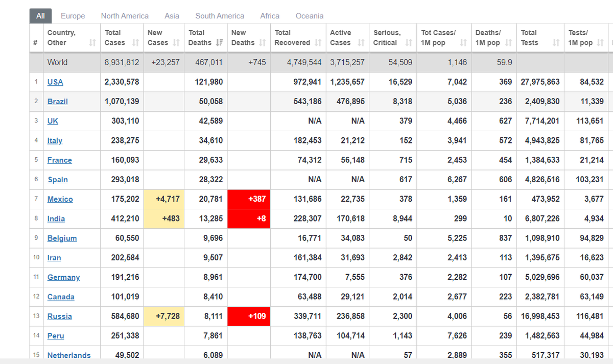Image resolution: width=613 pixels, height=364 pixels.
Task: Sort by Active Cases column arrows
Action: tap(361, 43)
